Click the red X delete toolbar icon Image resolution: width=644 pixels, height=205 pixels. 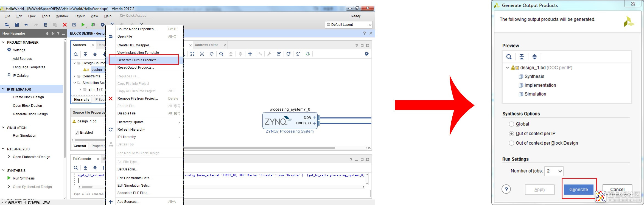click(65, 25)
